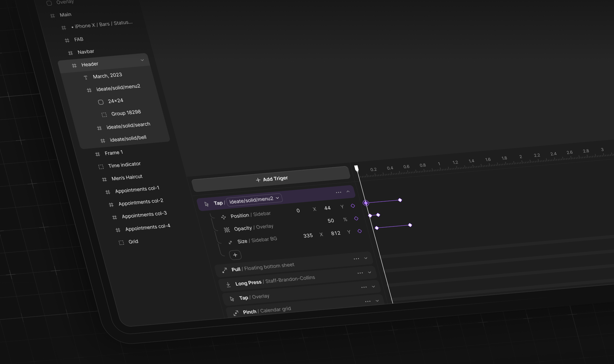The height and width of the screenshot is (364, 614).
Task: Toggle the keyframe diamond for Size Sidebar BG
Action: pos(360,231)
